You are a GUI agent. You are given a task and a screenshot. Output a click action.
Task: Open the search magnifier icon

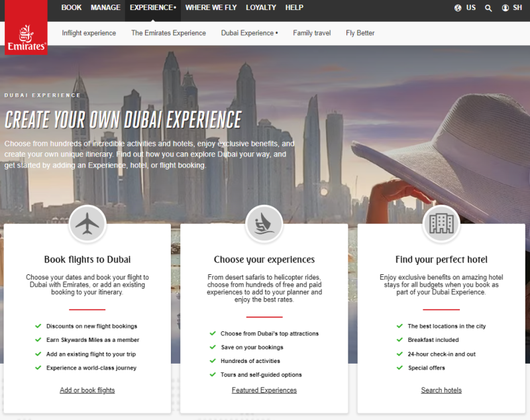(x=488, y=8)
